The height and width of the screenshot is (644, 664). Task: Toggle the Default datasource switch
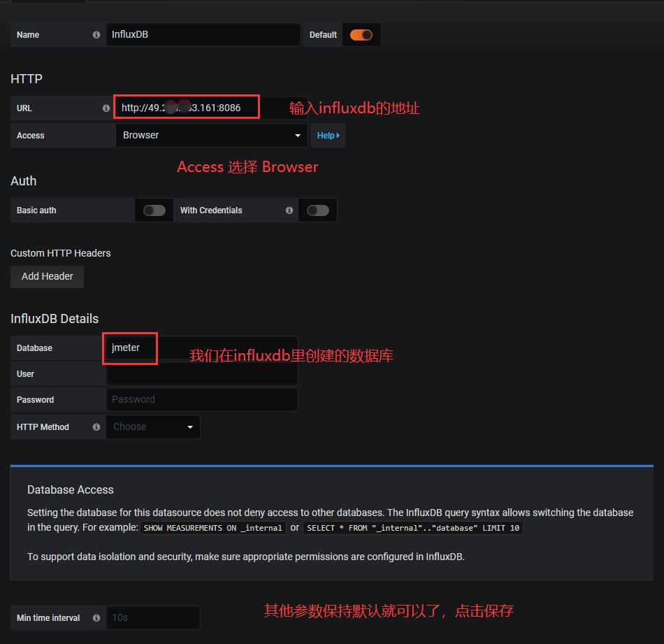coord(361,35)
